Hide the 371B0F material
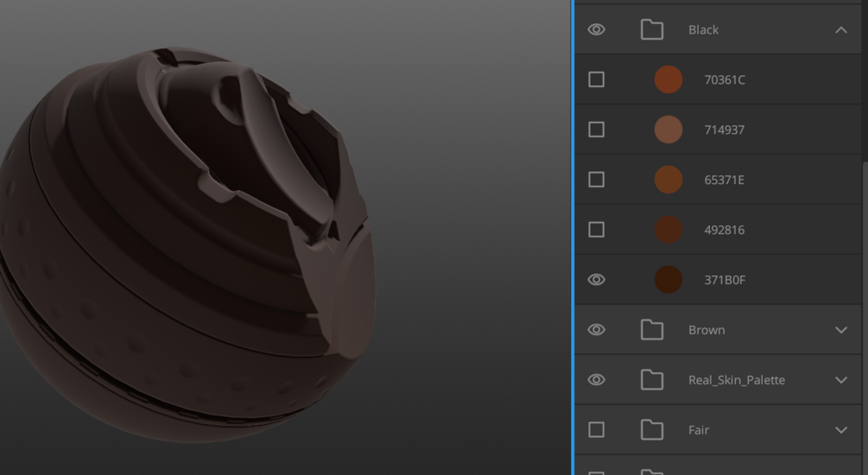 pyautogui.click(x=596, y=280)
